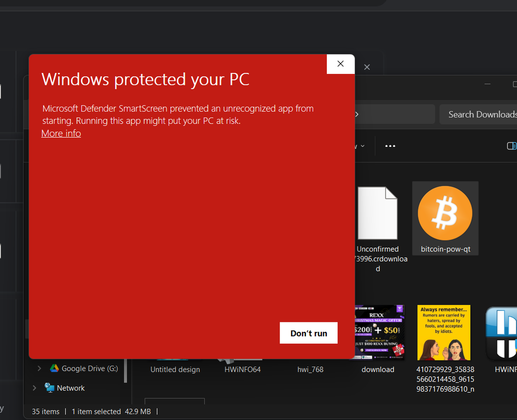Click the navigation pane vertical scrollbar
This screenshot has height=420, width=517.
(x=125, y=371)
